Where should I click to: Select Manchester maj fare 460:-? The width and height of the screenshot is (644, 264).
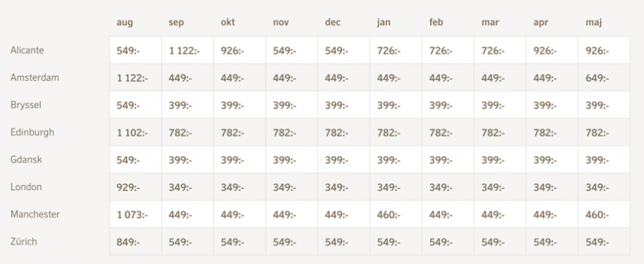(597, 215)
